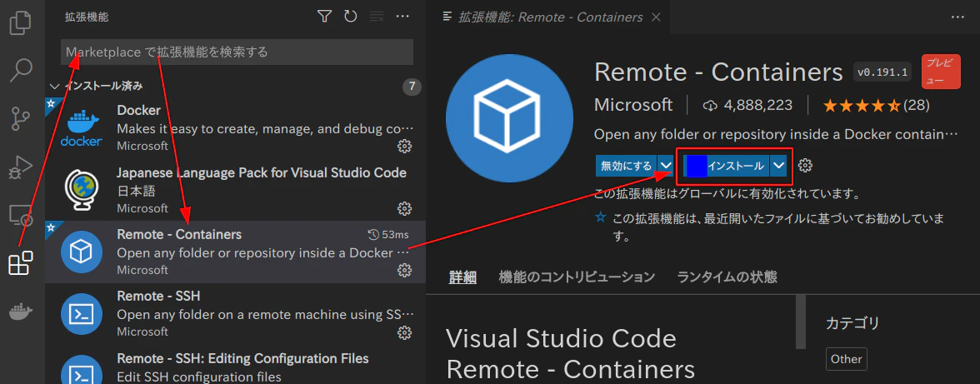Open manage gear for Remote - Containers in list
This screenshot has width=980, height=384.
404,270
